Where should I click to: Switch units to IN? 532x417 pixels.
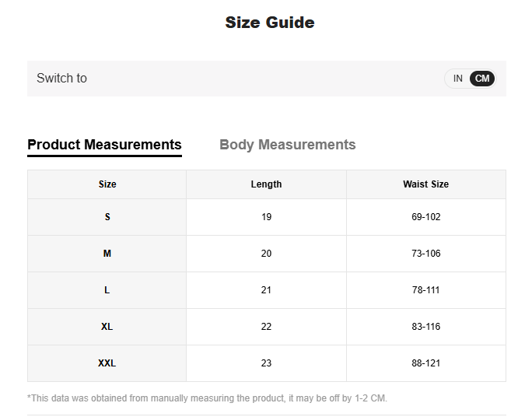coord(457,79)
